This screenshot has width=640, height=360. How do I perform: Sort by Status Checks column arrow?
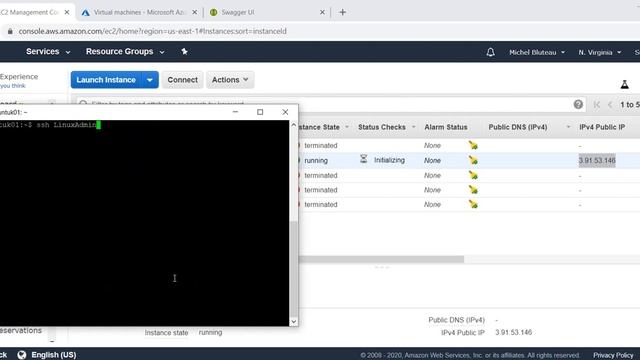point(413,127)
